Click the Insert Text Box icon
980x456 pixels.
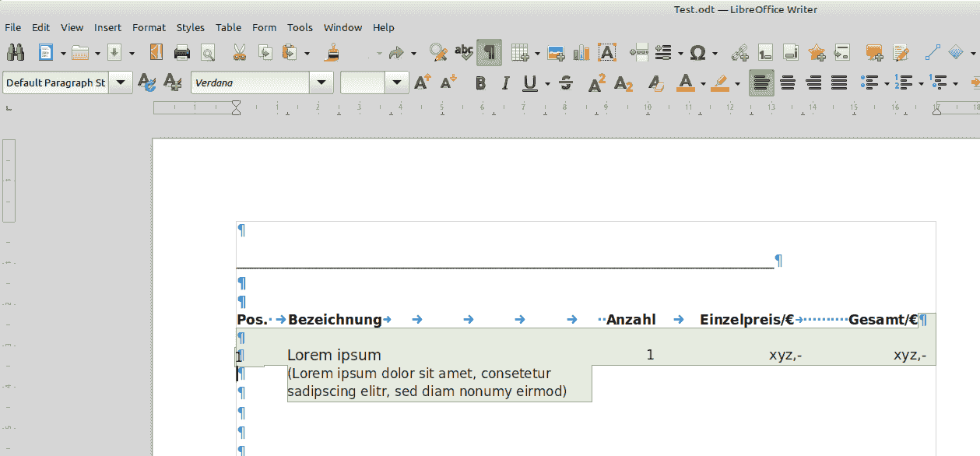pos(607,53)
